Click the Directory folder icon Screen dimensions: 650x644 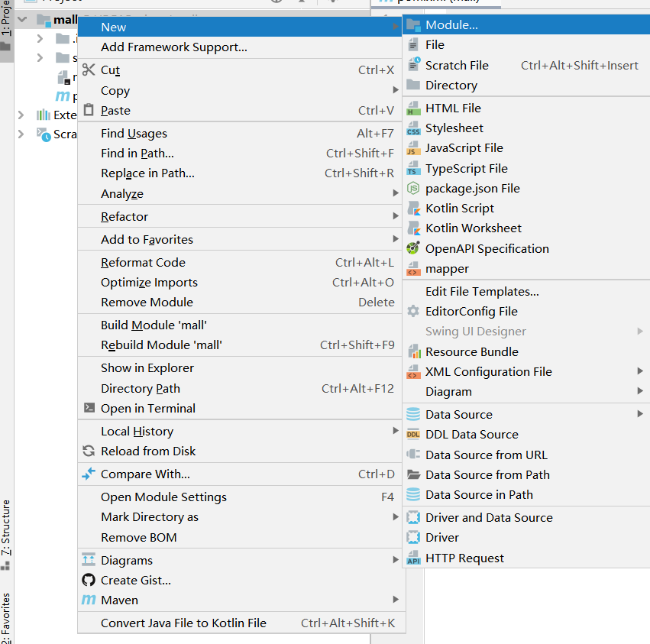pyautogui.click(x=413, y=85)
